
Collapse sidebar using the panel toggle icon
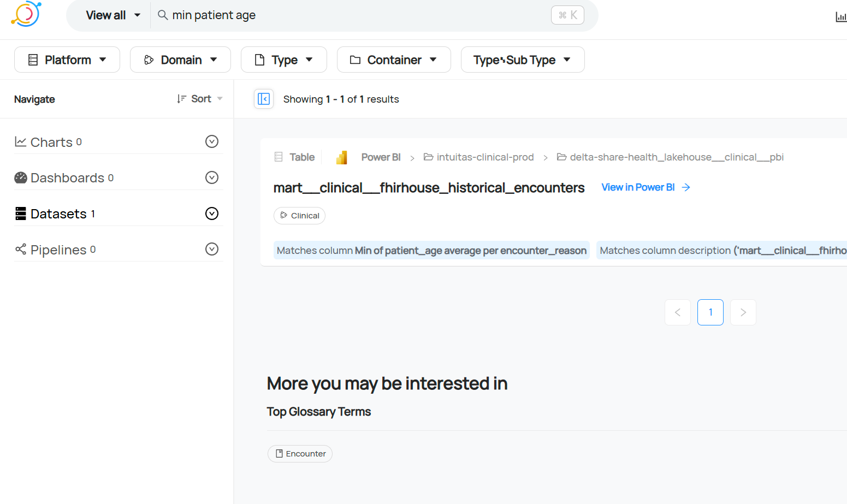pos(264,99)
